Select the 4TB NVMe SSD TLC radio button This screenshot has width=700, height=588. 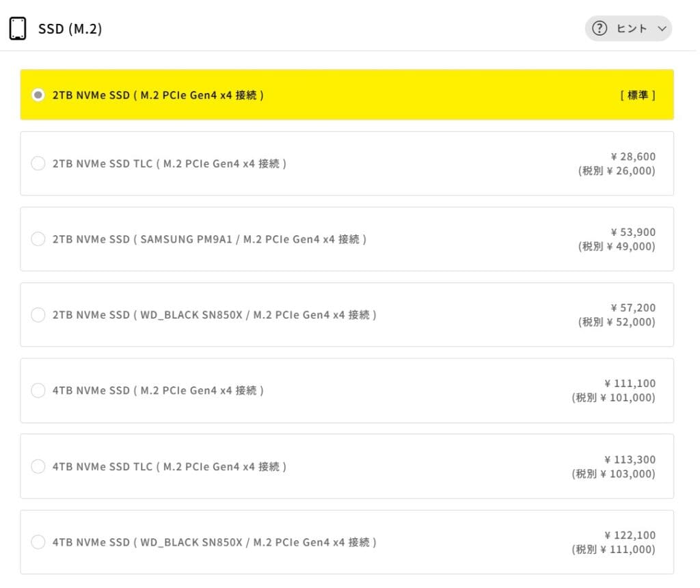coord(38,466)
